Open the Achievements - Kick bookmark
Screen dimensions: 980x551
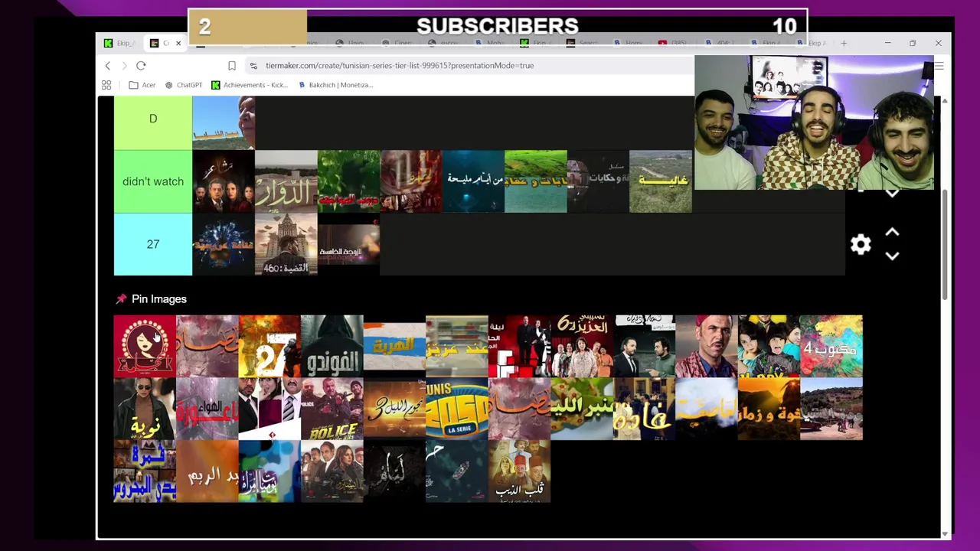[x=250, y=85]
